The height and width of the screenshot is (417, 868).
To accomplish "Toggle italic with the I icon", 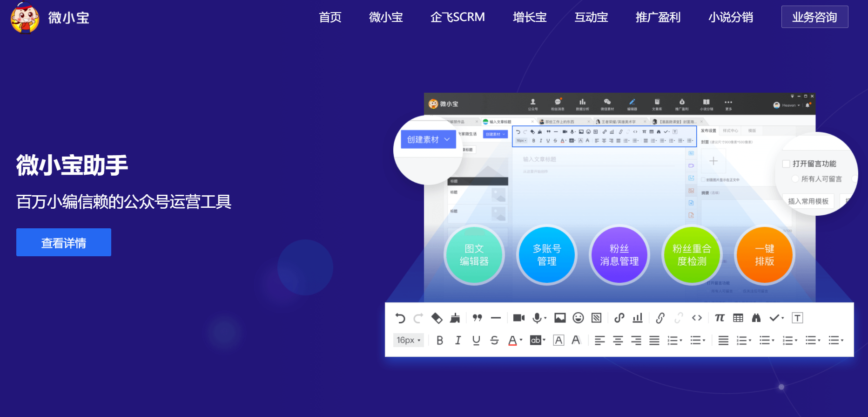I will [458, 341].
